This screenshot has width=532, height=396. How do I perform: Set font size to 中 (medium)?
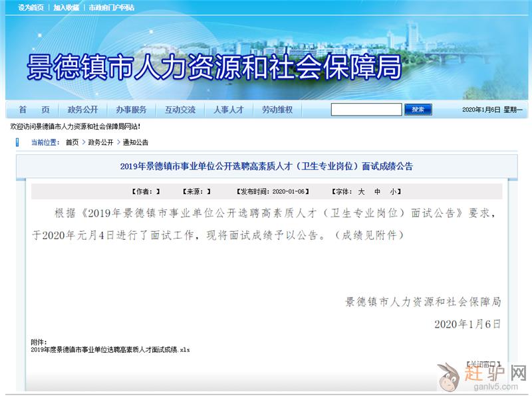377,191
